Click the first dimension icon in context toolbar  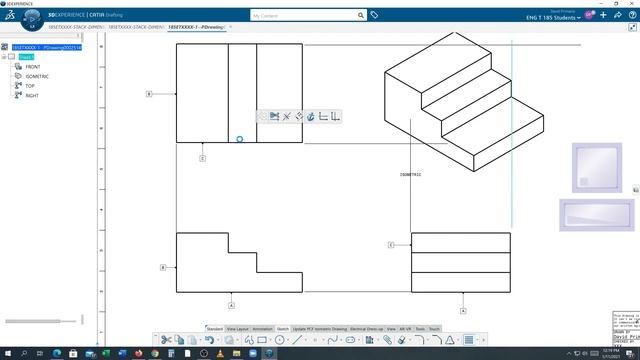pyautogui.click(x=323, y=117)
